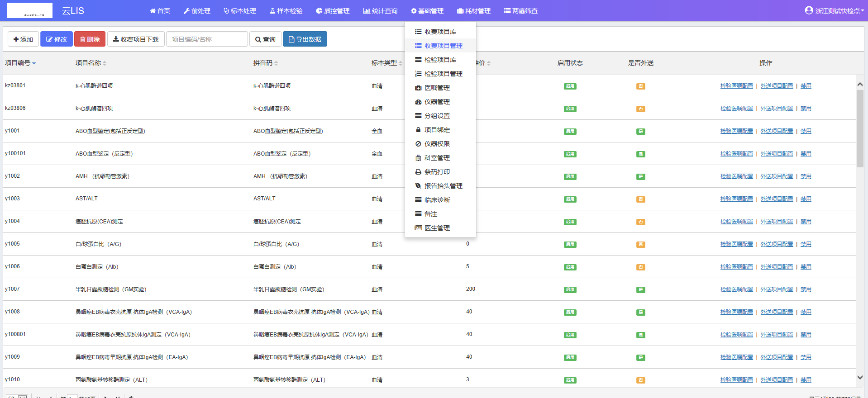Click the 备注 bars icon
This screenshot has width=868, height=398.
pos(418,214)
